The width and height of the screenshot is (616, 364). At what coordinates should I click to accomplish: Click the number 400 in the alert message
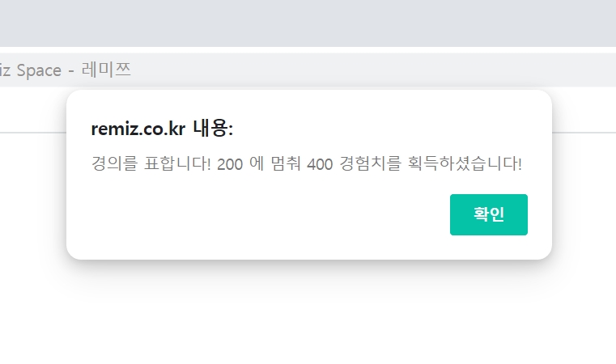pyautogui.click(x=320, y=164)
